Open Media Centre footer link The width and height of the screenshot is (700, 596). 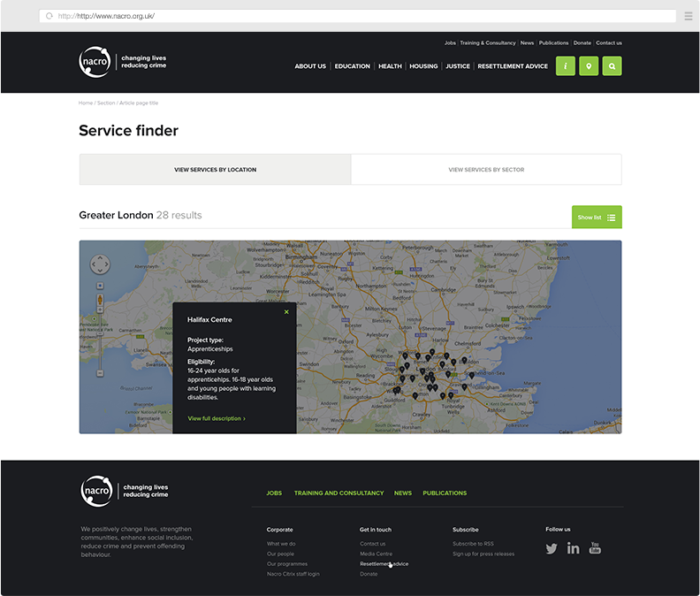point(376,554)
